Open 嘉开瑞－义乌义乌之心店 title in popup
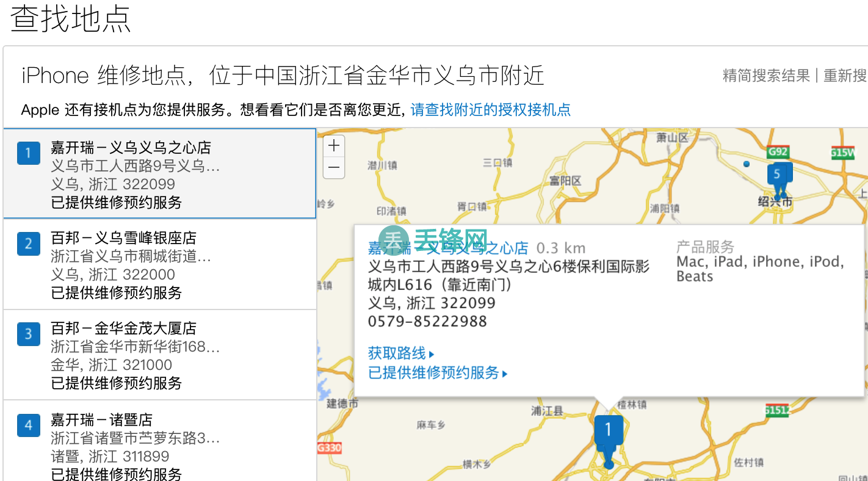 coord(448,248)
